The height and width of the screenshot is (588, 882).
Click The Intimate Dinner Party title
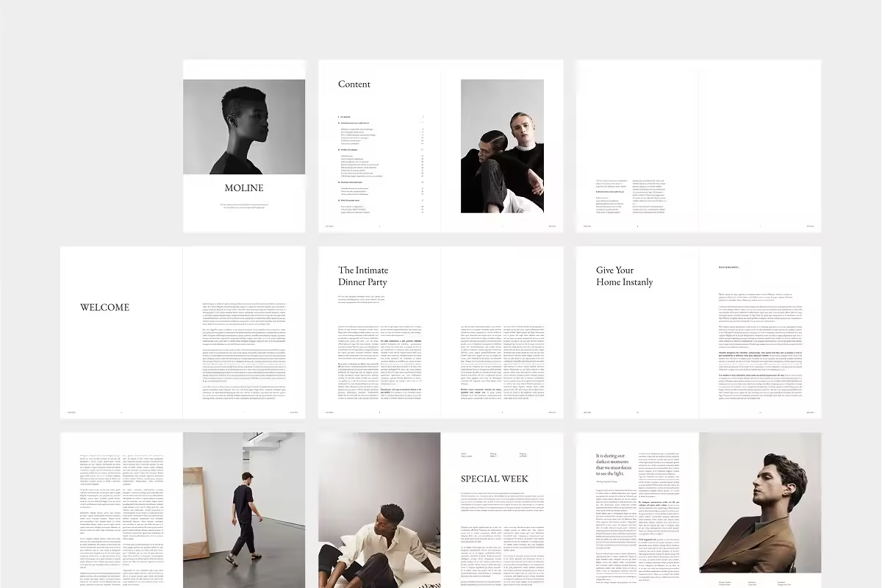coord(362,276)
